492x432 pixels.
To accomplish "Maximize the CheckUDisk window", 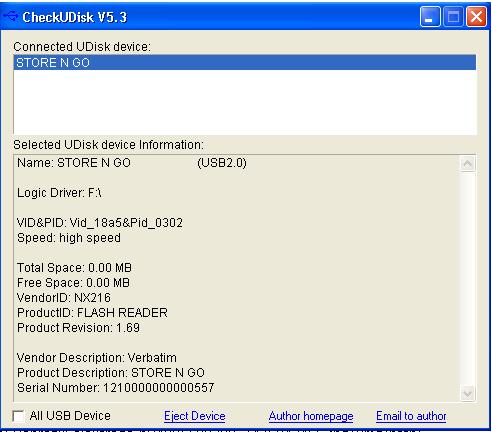I will [453, 16].
